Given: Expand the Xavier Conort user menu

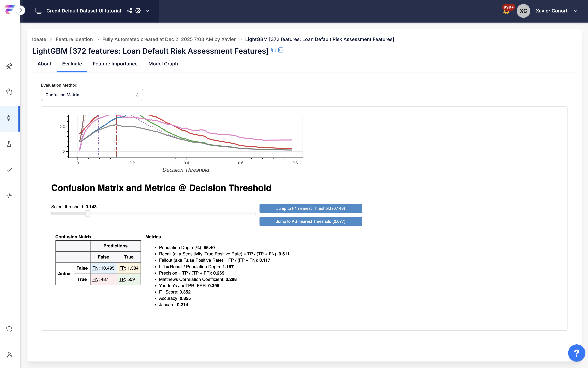Looking at the screenshot, I should click(x=575, y=11).
